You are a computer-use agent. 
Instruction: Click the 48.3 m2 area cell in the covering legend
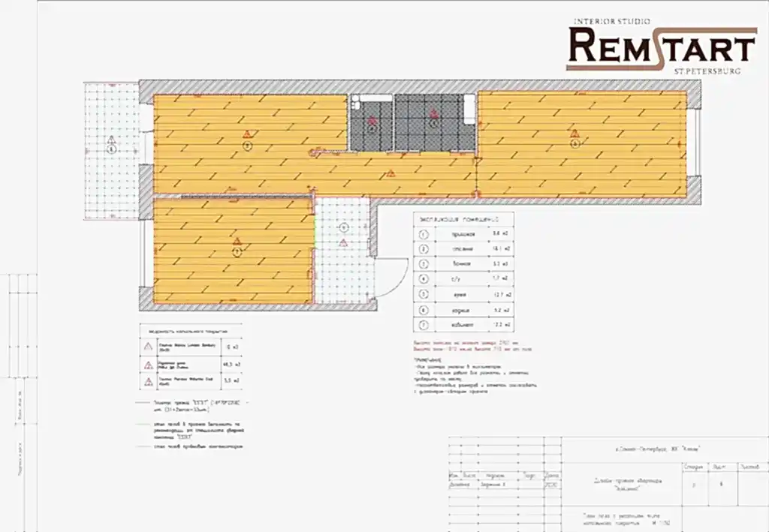coord(232,365)
